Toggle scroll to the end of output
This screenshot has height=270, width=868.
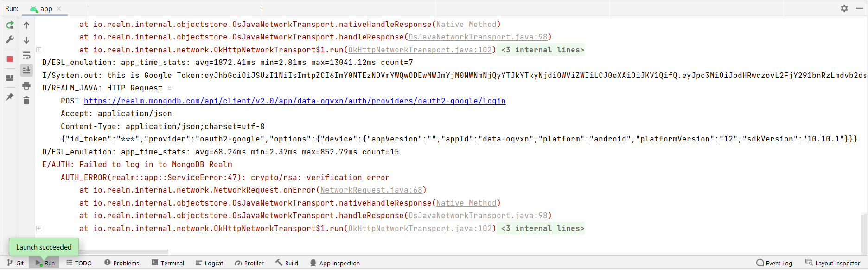tap(26, 70)
